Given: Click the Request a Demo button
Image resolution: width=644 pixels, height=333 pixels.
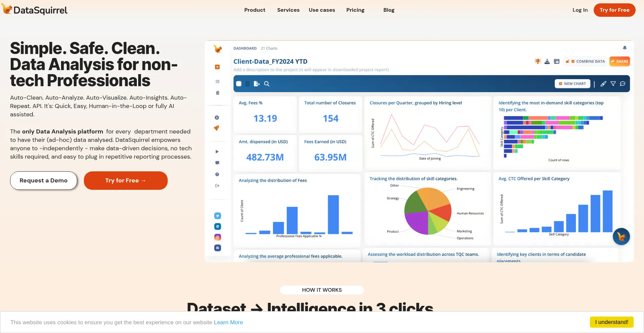Looking at the screenshot, I should pos(43,180).
